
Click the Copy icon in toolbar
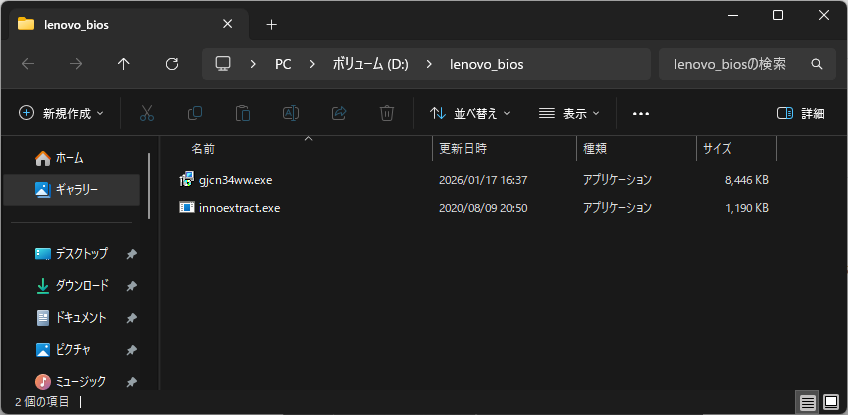click(x=195, y=113)
